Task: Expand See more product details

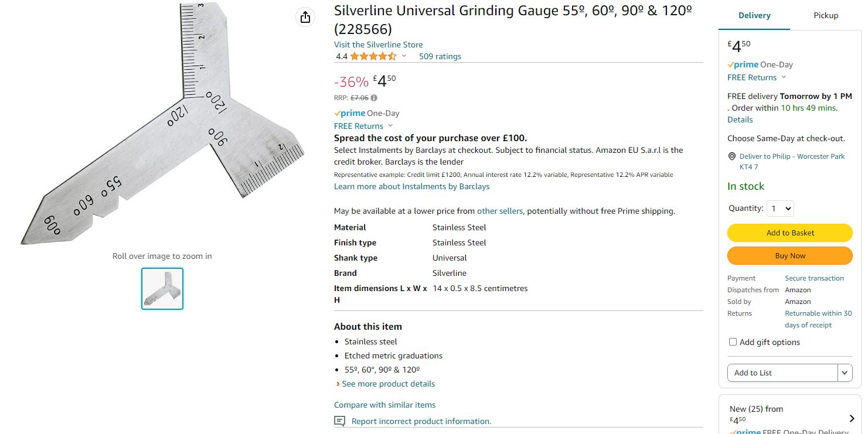Action: (x=388, y=384)
